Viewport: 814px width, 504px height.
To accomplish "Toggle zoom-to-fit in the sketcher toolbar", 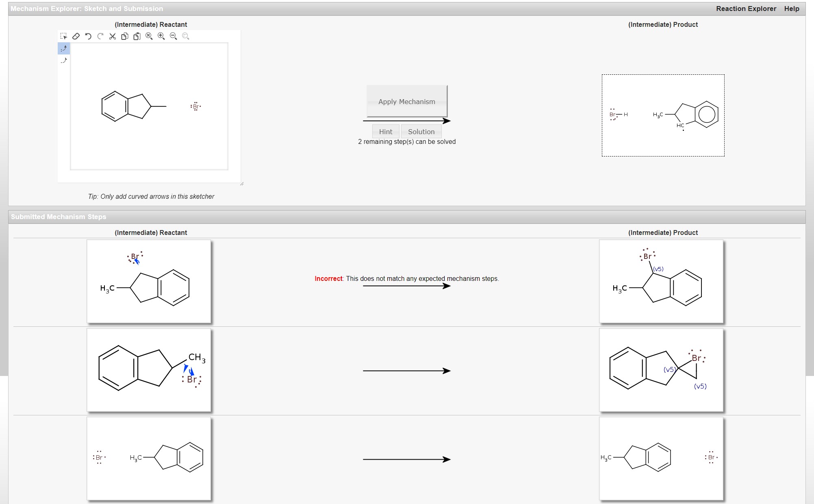I will click(185, 36).
